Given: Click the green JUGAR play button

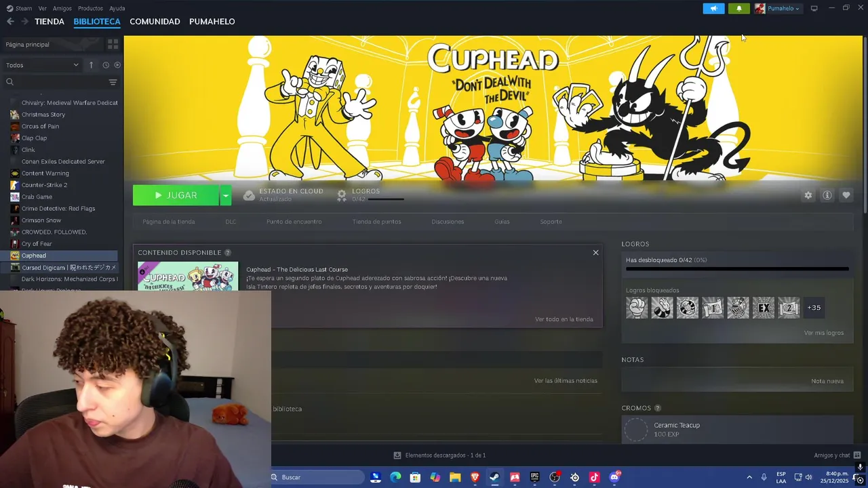Looking at the screenshot, I should click(x=176, y=195).
